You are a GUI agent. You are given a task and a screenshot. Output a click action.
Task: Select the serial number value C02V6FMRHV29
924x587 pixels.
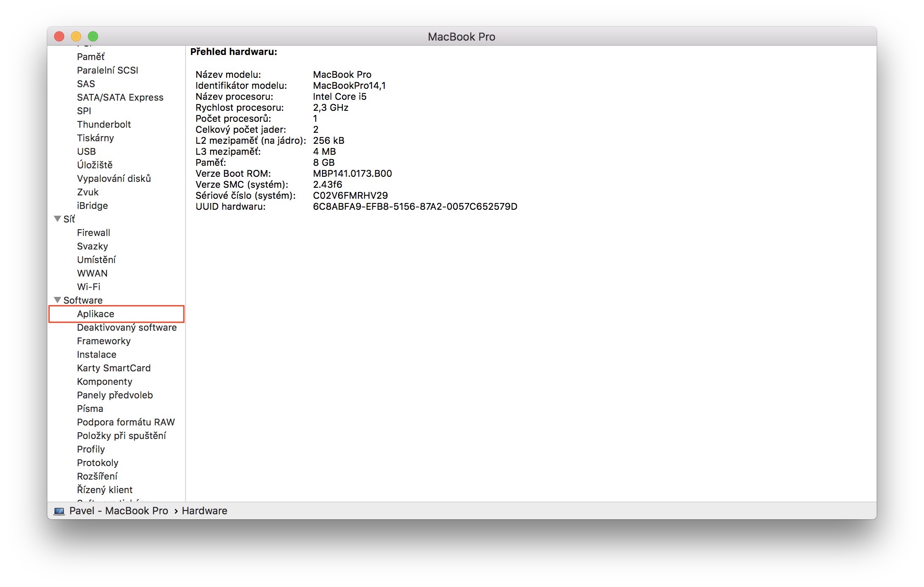(x=350, y=195)
